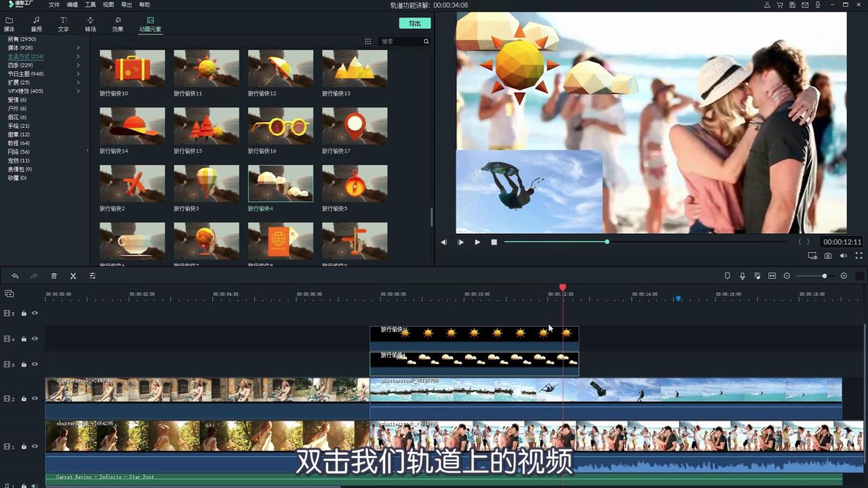Click the snapshot camera icon below the preview
Image resolution: width=868 pixels, height=488 pixels.
[x=828, y=256]
